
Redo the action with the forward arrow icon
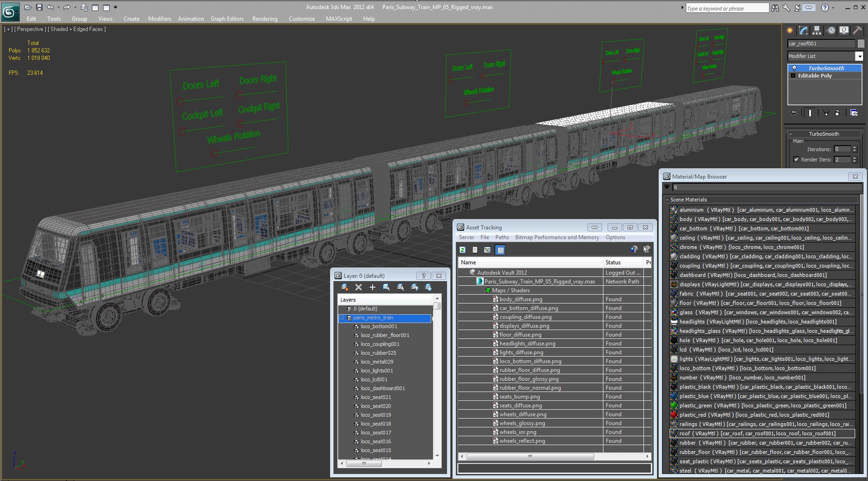[67, 7]
